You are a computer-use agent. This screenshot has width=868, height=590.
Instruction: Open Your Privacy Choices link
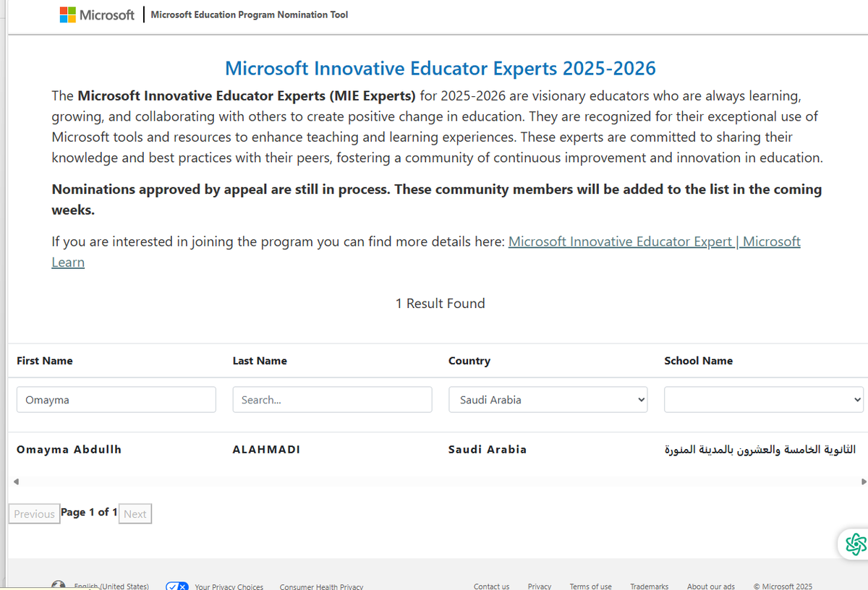(229, 586)
